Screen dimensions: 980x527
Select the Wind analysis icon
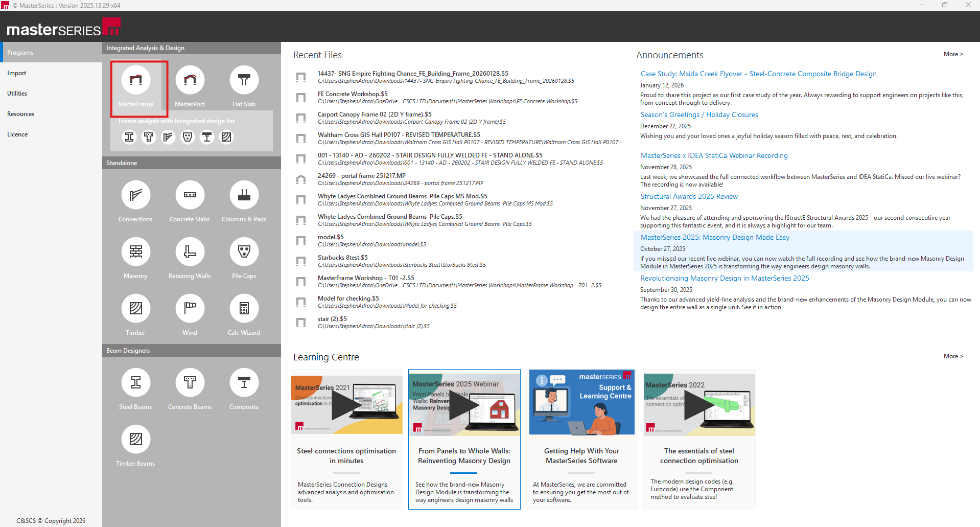[x=190, y=309]
